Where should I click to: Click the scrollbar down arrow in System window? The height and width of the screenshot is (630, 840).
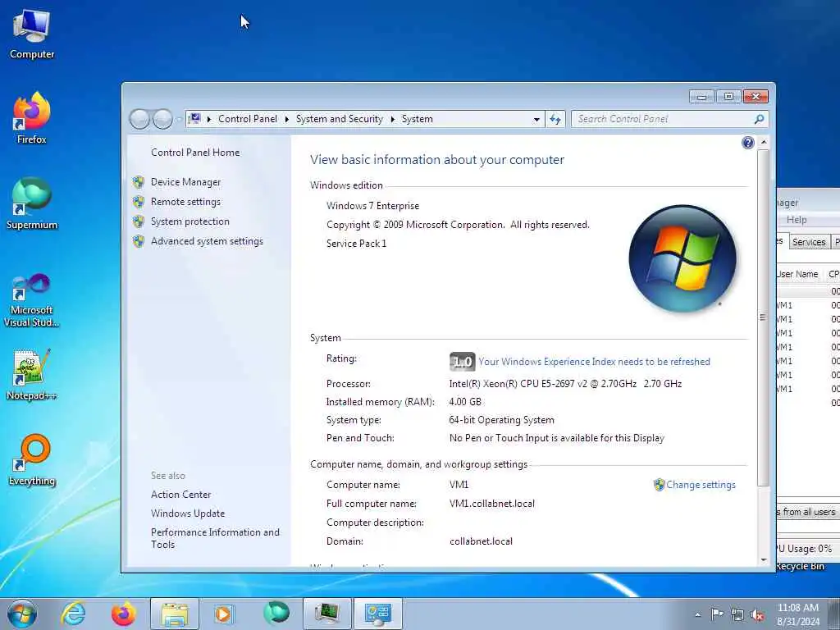[x=764, y=559]
